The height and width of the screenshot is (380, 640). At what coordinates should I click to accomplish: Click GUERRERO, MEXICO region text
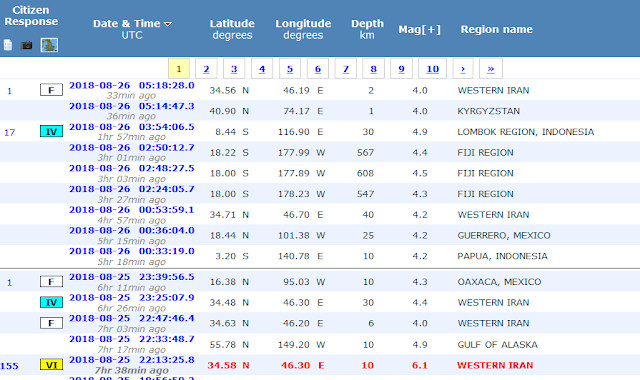[x=504, y=236]
